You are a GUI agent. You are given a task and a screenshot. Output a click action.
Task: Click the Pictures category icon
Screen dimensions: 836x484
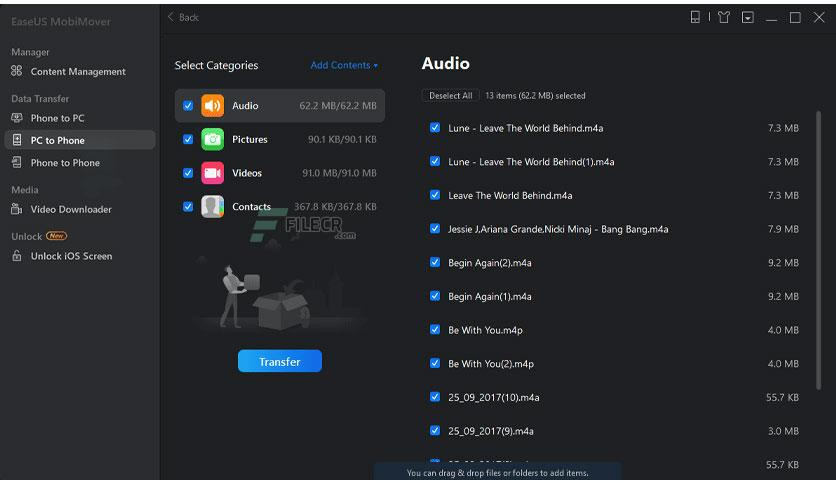[212, 140]
